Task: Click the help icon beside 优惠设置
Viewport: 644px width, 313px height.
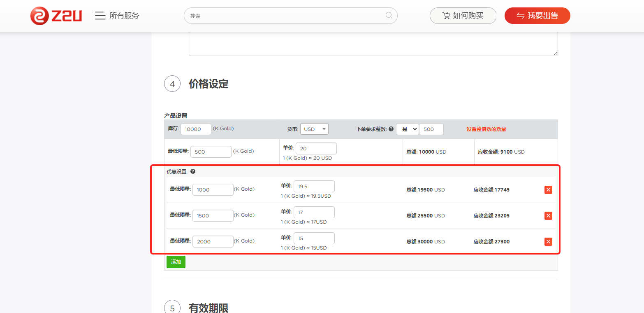Action: [192, 171]
